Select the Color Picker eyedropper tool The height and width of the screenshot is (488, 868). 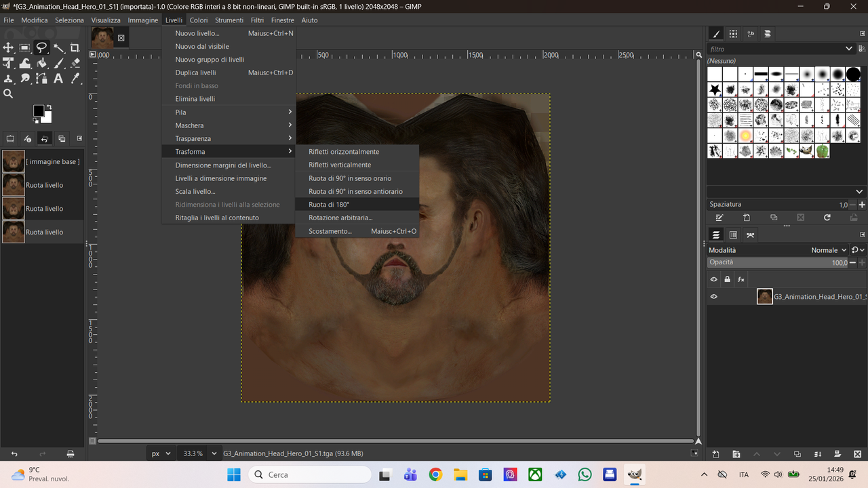click(x=75, y=79)
